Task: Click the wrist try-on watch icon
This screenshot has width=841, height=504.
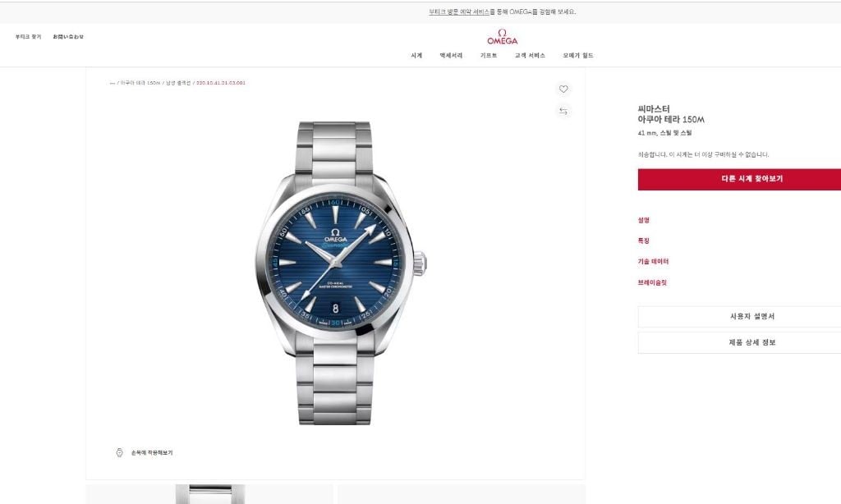Action: click(x=120, y=452)
